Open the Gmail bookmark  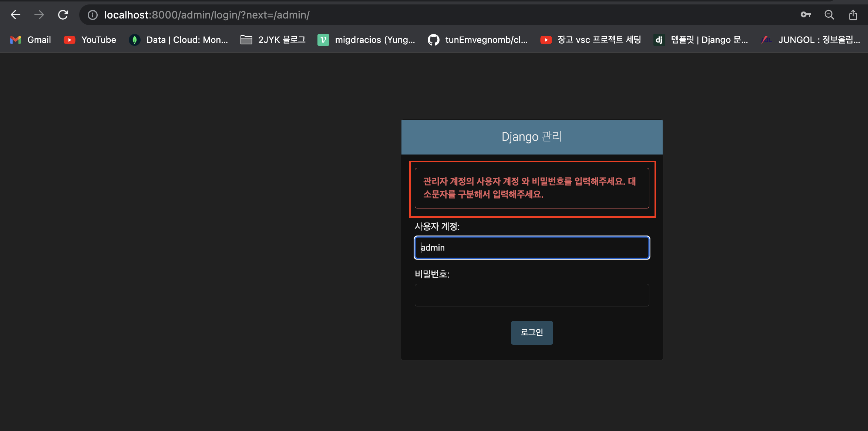click(30, 40)
